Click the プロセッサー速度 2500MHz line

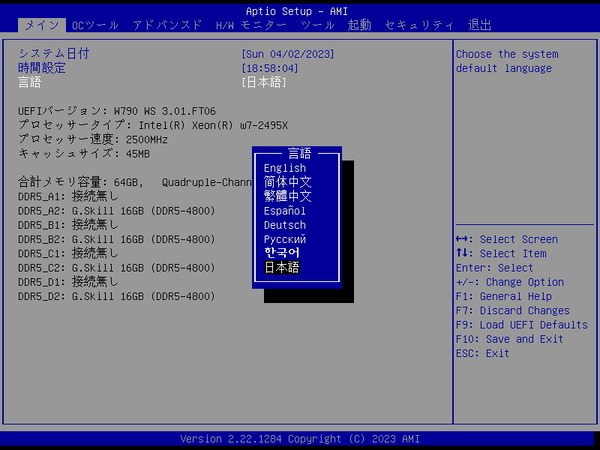pos(93,139)
